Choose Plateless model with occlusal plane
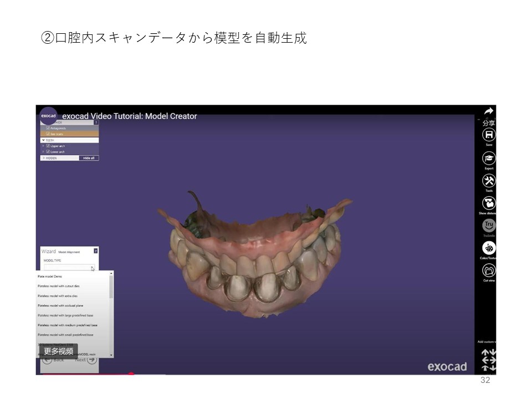 coord(60,305)
